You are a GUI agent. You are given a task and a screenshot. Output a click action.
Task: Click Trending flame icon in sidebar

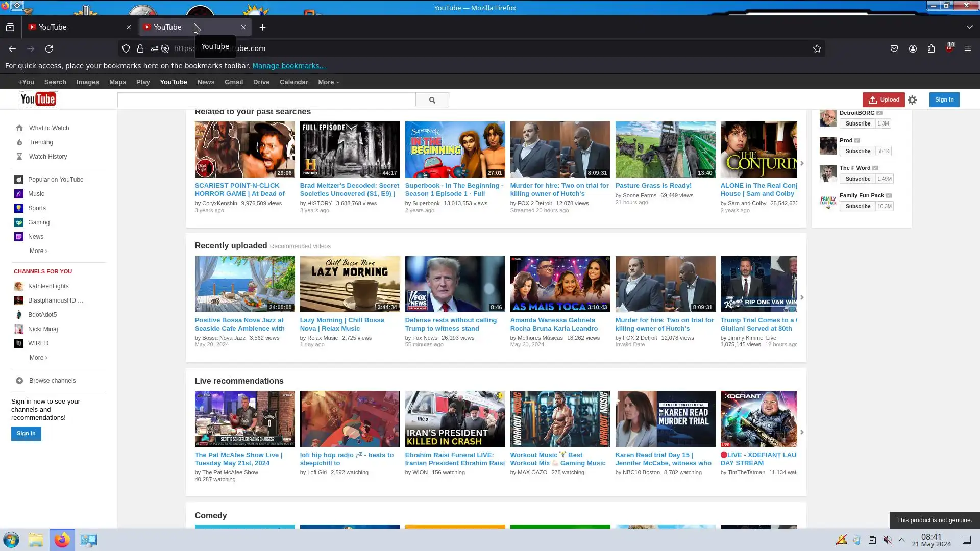click(19, 142)
